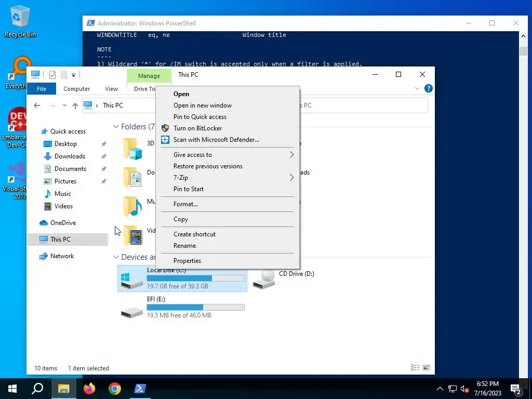Open the File ribbon tab
The image size is (532, 399).
pyautogui.click(x=42, y=89)
